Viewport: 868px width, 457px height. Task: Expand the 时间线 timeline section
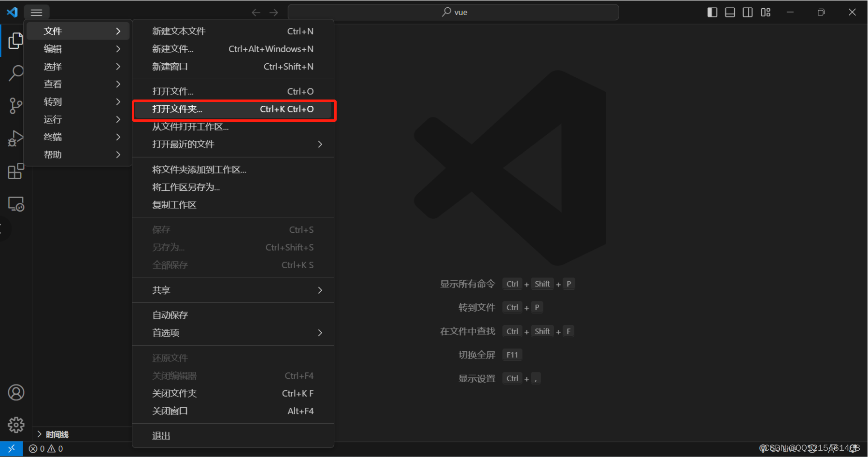coord(82,434)
